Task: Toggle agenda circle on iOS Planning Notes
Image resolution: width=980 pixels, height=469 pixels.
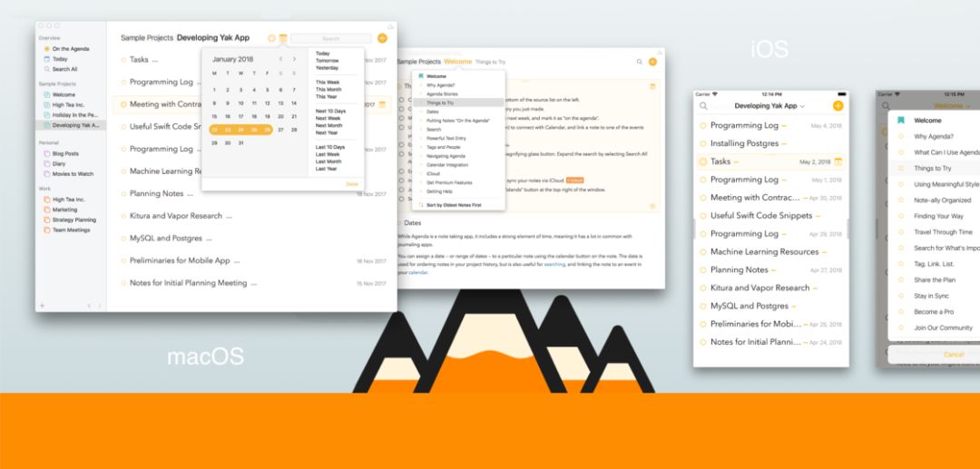Action: [703, 270]
